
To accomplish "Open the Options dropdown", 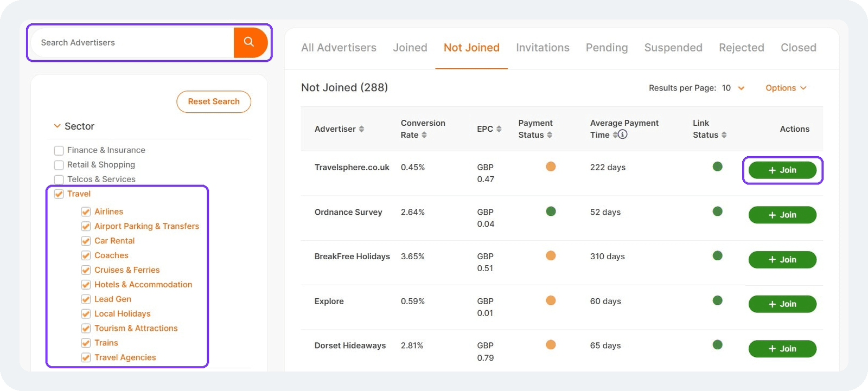I will pos(786,88).
